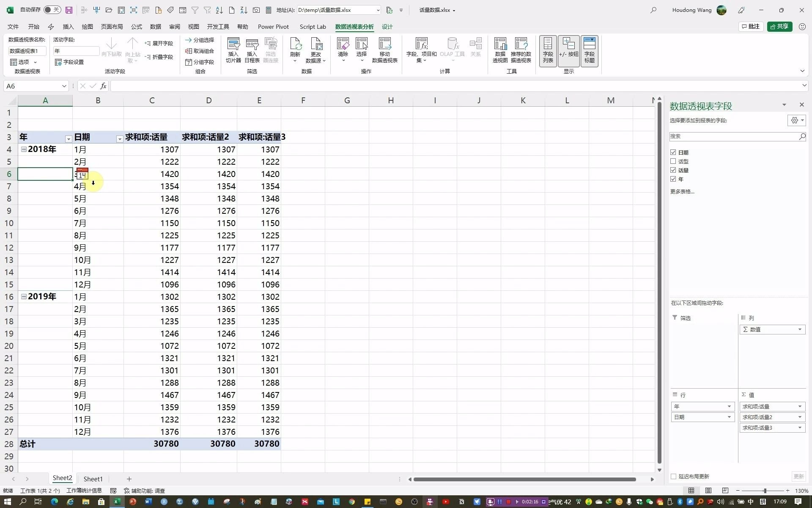Viewport: 812px width, 508px height.
Task: Open dropdown for 求和项:话量2 value field
Action: (800, 417)
